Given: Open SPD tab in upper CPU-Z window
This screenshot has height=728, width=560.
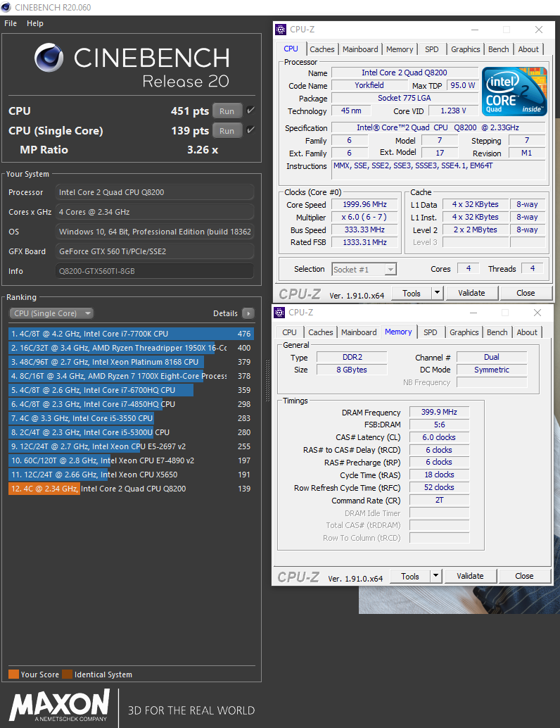Looking at the screenshot, I should click(431, 49).
